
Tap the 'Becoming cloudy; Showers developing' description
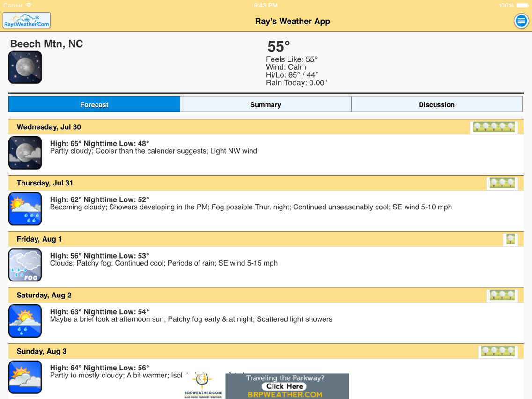click(251, 207)
